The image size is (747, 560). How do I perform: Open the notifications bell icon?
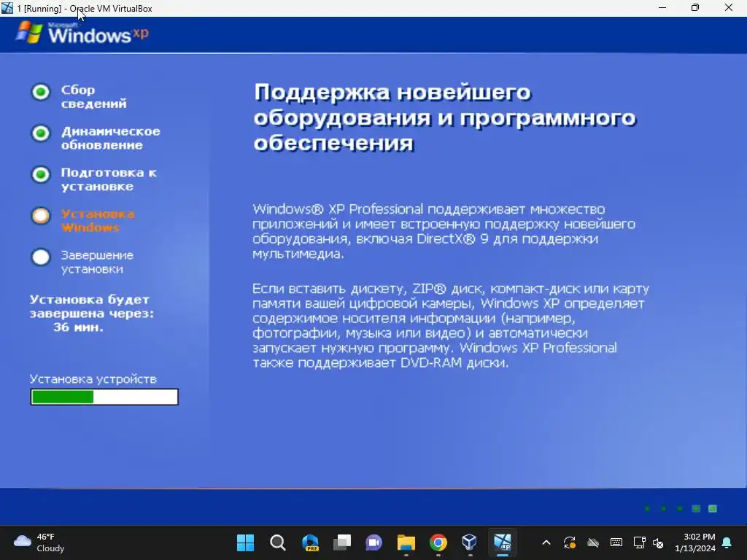click(x=727, y=542)
